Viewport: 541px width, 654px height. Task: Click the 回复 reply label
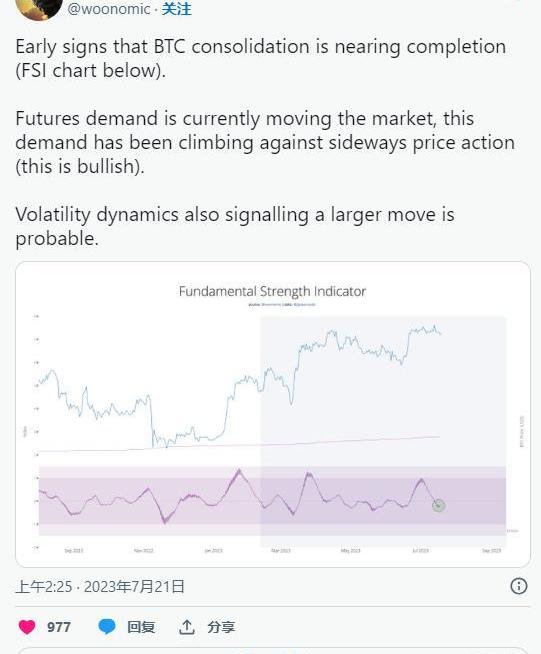(x=141, y=627)
